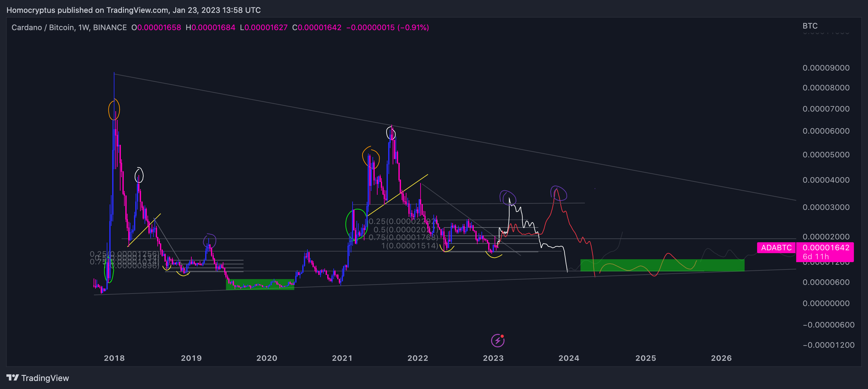This screenshot has height=389, width=868.
Task: Click the chart title "Cardano / Bitcoin, 1W, BINANCE"
Action: 69,27
